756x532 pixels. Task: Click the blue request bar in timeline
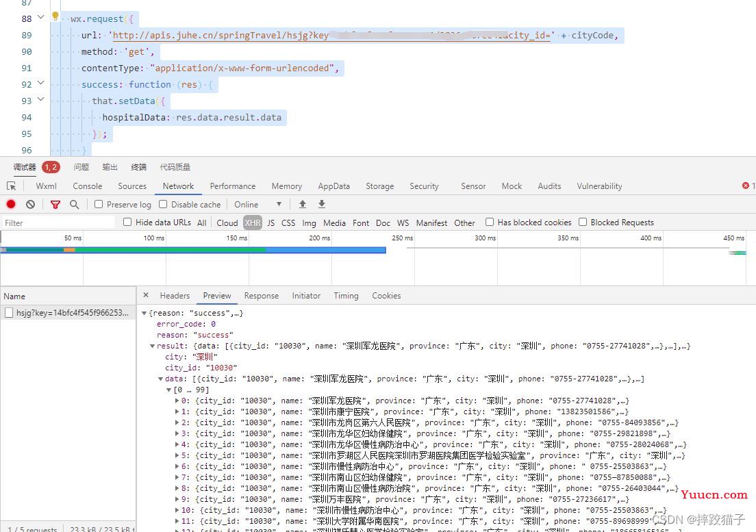pyautogui.click(x=193, y=250)
